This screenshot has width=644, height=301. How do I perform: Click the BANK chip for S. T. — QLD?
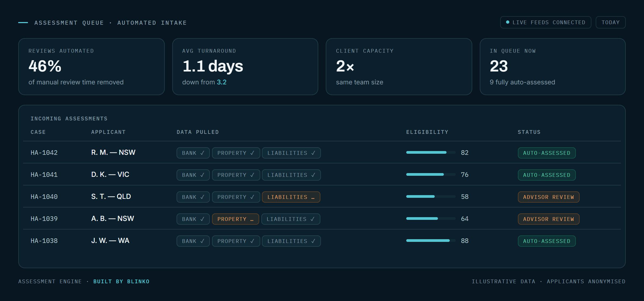193,197
